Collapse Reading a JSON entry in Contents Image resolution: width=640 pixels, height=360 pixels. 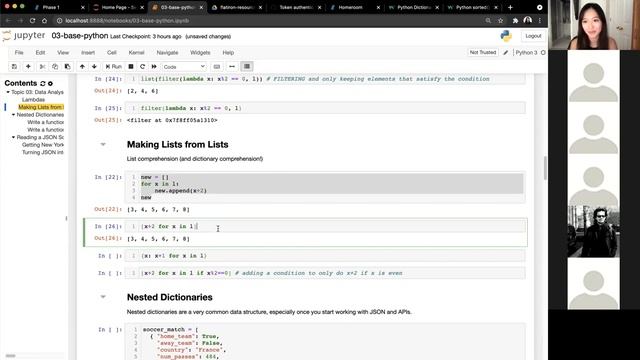pyautogui.click(x=13, y=138)
